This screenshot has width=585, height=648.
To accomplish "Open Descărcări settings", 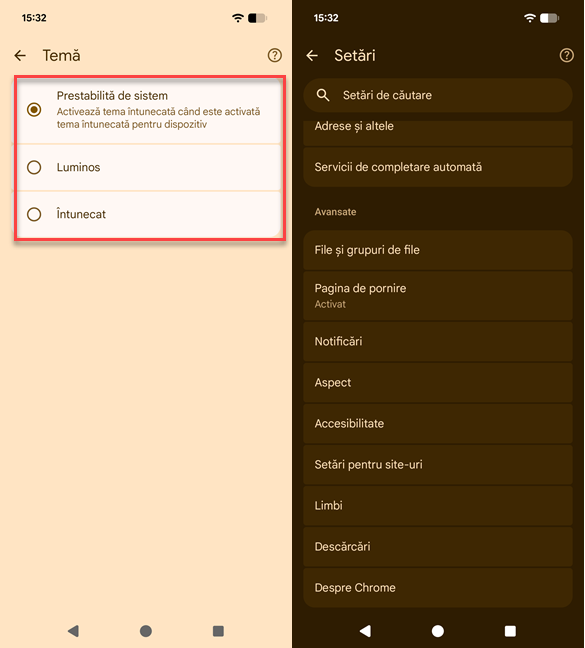I will 438,546.
